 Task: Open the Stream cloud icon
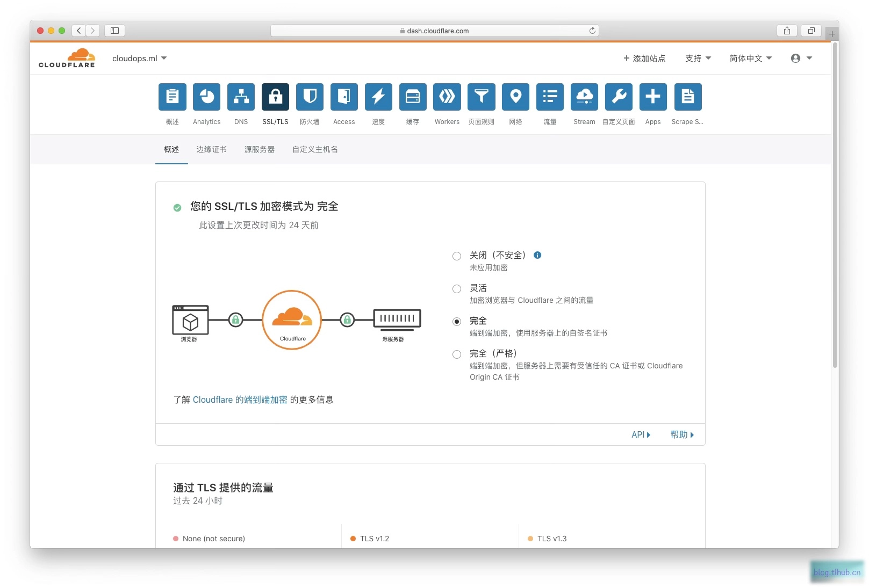[x=584, y=97]
